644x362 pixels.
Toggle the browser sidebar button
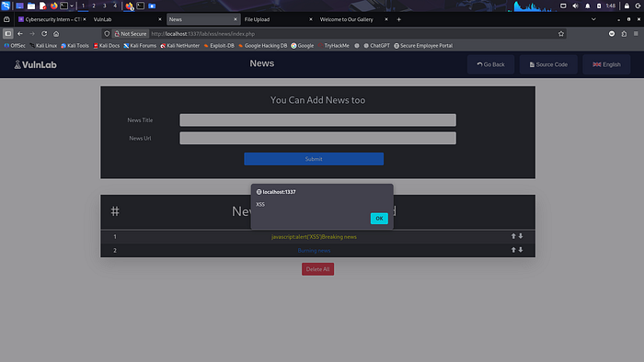pos(7,34)
